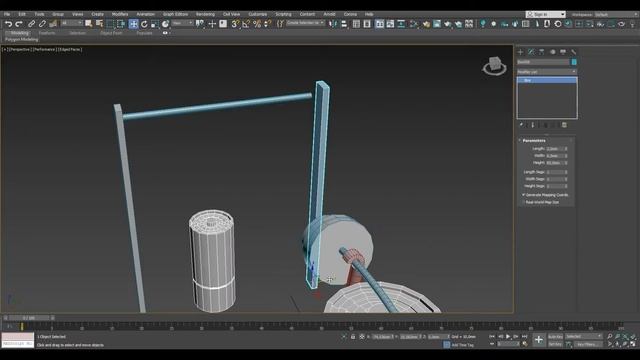Click the Set Key button
This screenshot has height=360, width=640.
point(555,344)
